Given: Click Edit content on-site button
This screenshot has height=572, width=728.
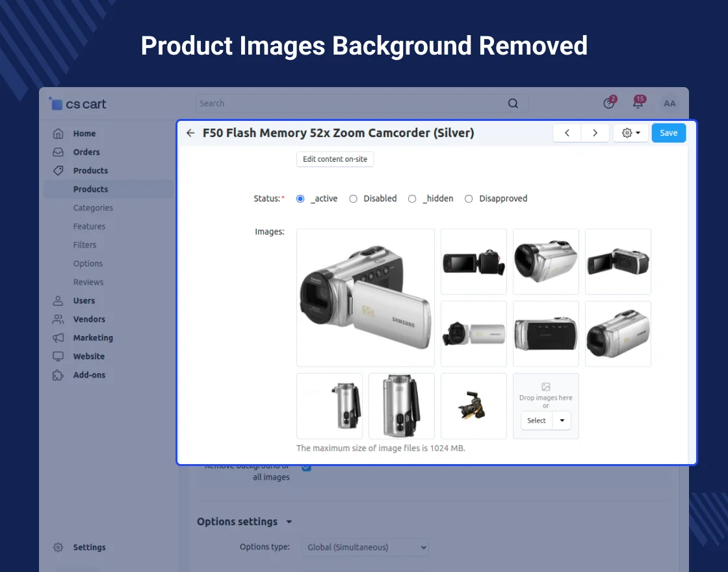Looking at the screenshot, I should point(335,159).
